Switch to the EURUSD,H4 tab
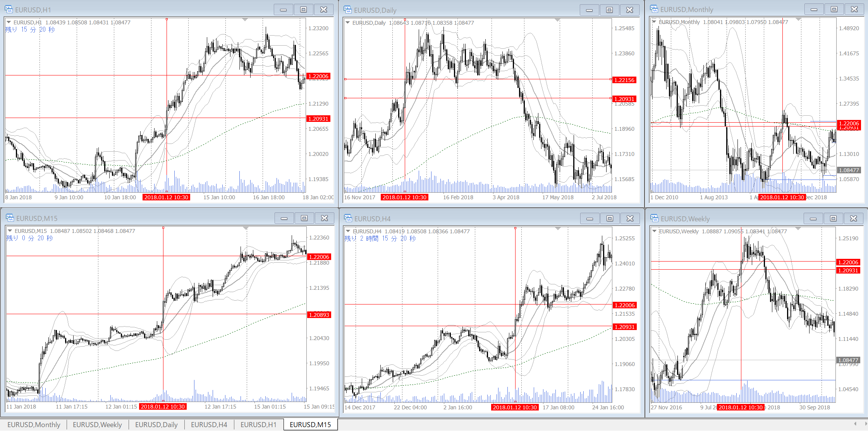The height and width of the screenshot is (431, 868). pyautogui.click(x=209, y=424)
